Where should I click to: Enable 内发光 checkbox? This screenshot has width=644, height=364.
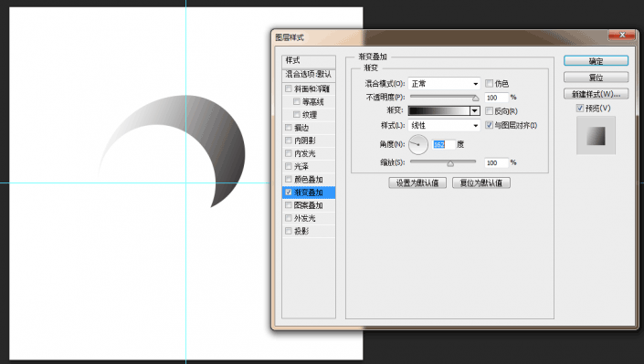click(289, 153)
